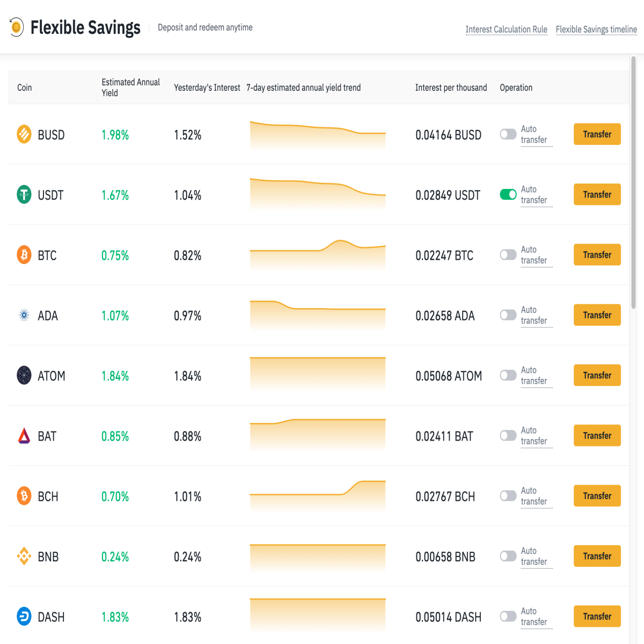
Task: Click the ATOM Cosmos coin icon
Action: click(24, 375)
